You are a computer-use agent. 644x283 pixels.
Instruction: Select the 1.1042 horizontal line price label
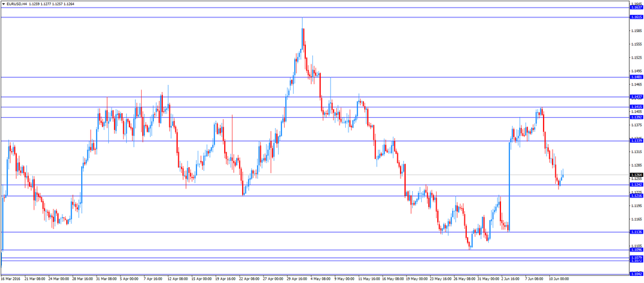pyautogui.click(x=636, y=274)
